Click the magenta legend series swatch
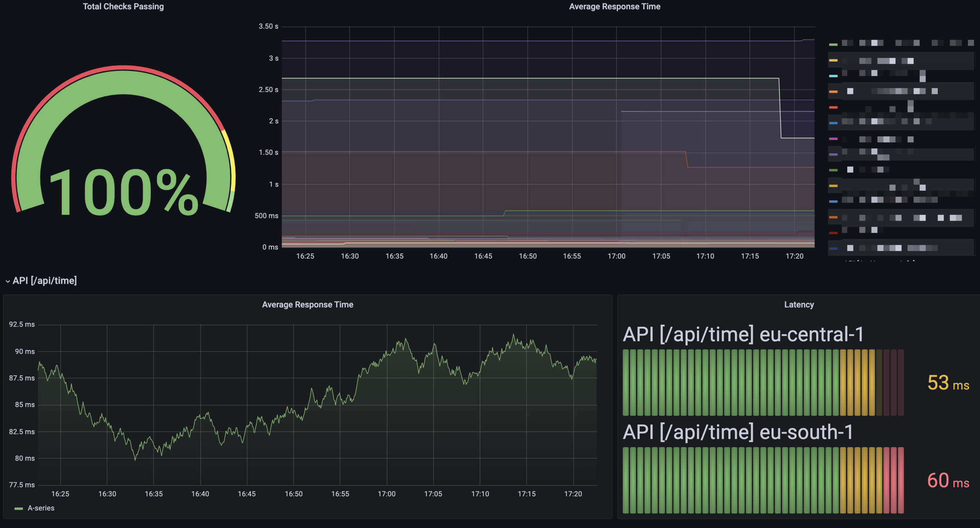This screenshot has height=528, width=980. [x=833, y=139]
